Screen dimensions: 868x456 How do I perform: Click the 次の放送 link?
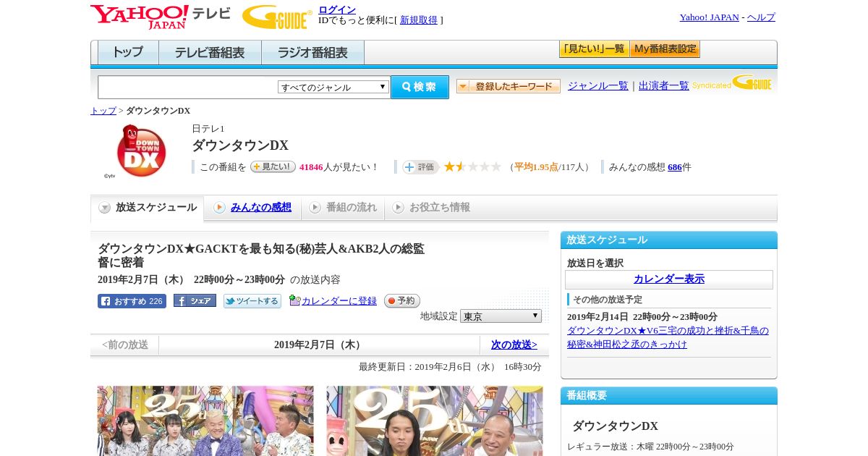click(514, 345)
